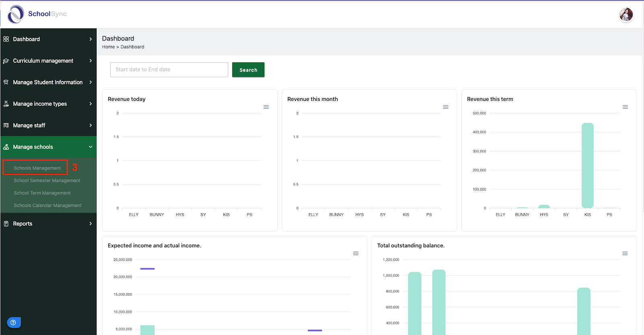Click the Reports clipboard icon in sidebar
Image resolution: width=644 pixels, height=335 pixels.
(6, 224)
